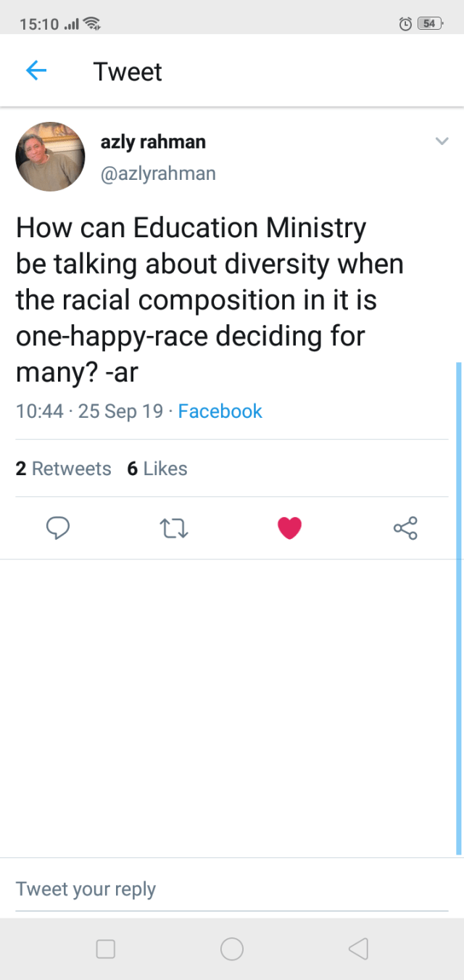Unlike the tweet with the heart
Image resolution: width=464 pixels, height=980 pixels.
[289, 528]
